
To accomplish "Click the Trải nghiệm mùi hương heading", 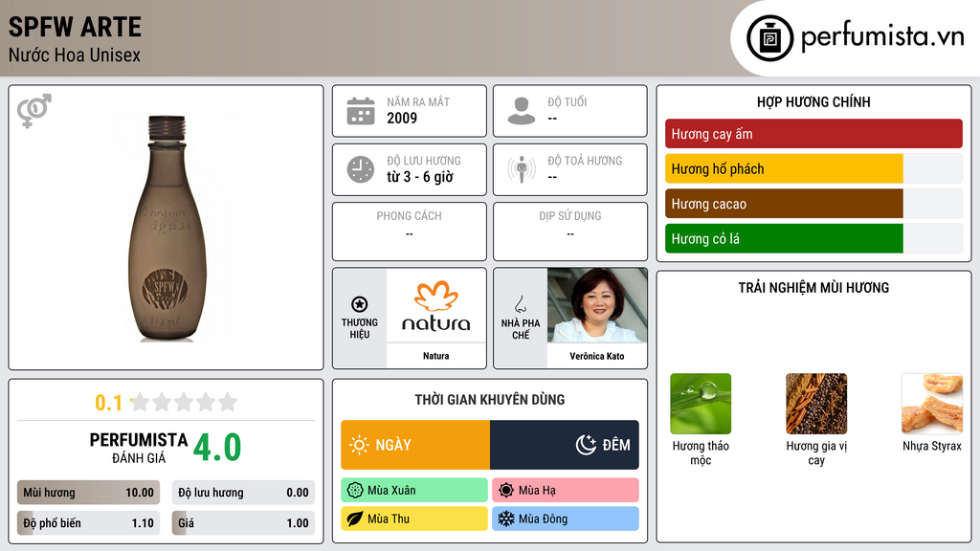I will 813,288.
